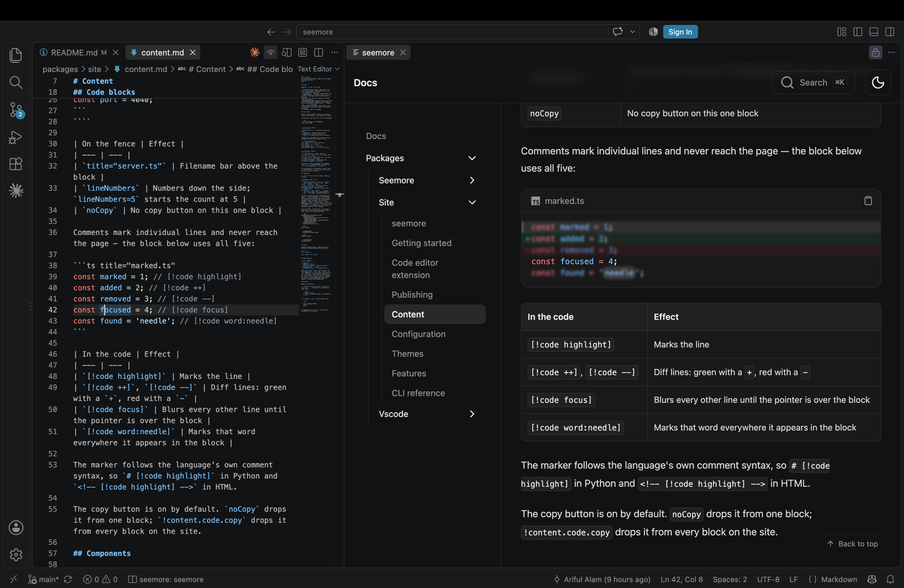Toggle dark mode moon button in Docs
The height and width of the screenshot is (588, 904).
pyautogui.click(x=878, y=83)
